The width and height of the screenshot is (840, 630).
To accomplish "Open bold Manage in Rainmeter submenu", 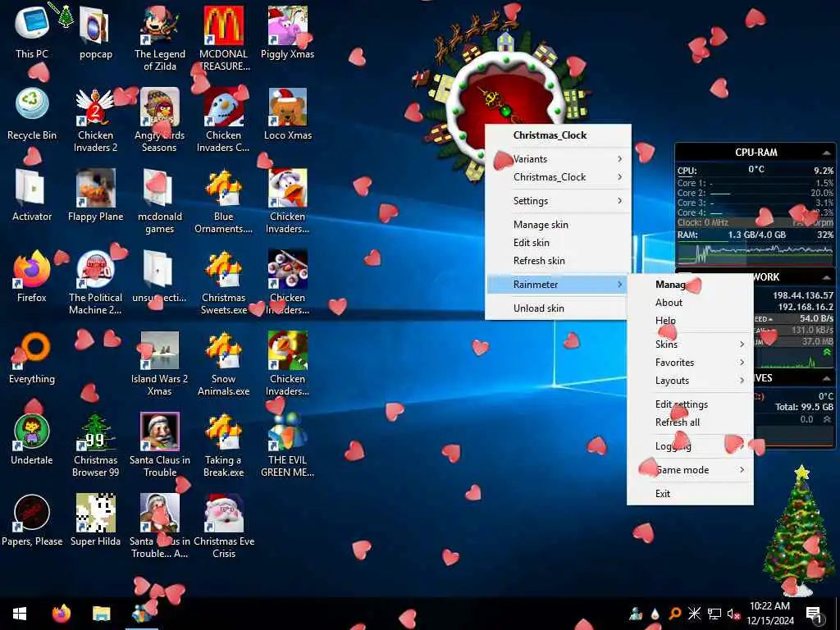I will pos(690,285).
